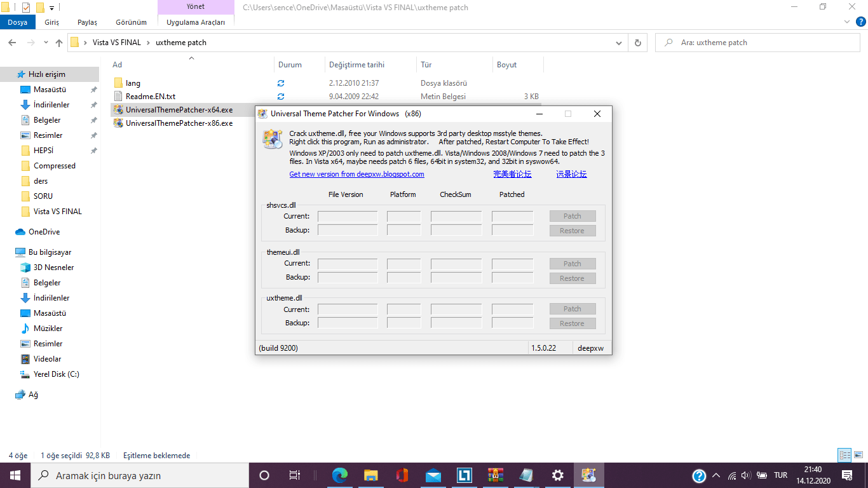Switch to the Paylaş ribbon tab
This screenshot has width=868, height=488.
tap(87, 22)
